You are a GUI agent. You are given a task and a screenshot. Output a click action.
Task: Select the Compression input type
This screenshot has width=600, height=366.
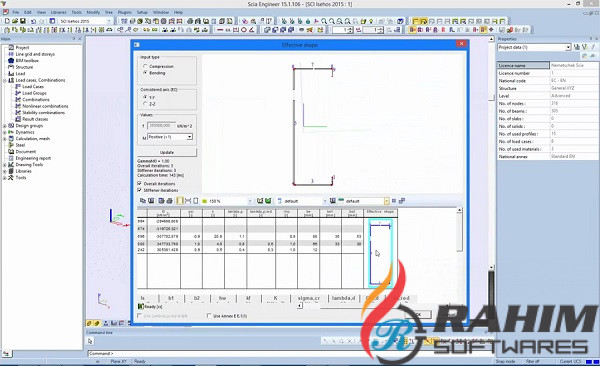[x=145, y=66]
